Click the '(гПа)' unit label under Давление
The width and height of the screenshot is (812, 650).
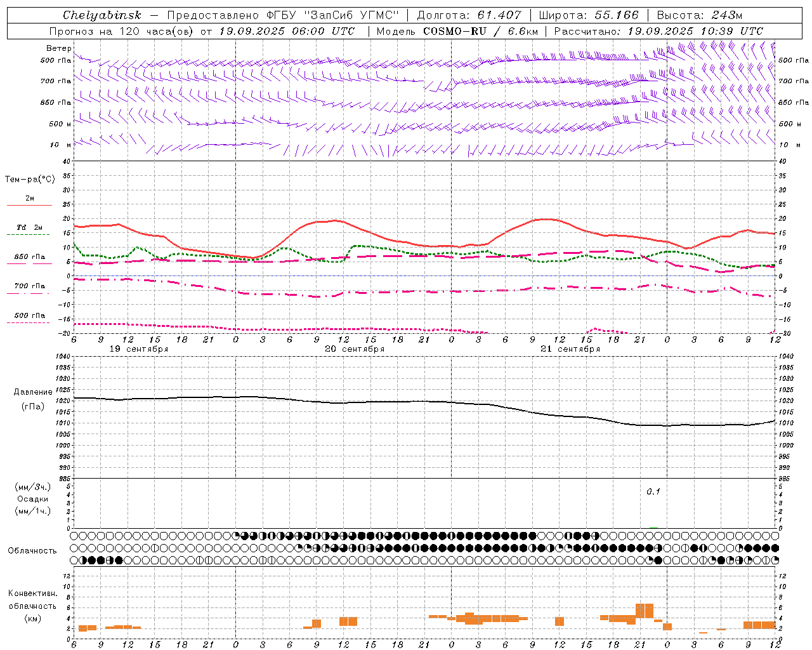click(x=33, y=406)
